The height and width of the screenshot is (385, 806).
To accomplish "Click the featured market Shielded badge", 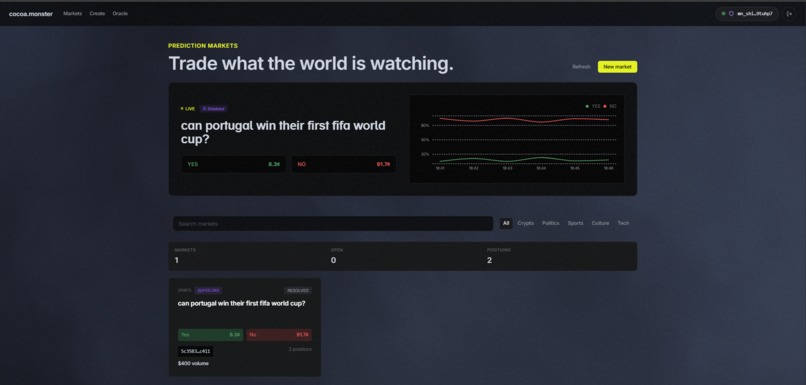I will 213,109.
